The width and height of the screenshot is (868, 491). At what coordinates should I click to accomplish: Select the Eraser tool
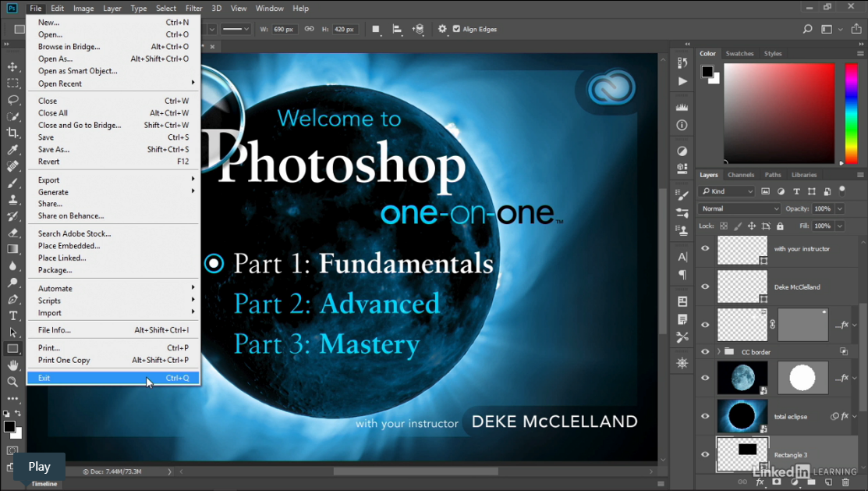pos(12,233)
